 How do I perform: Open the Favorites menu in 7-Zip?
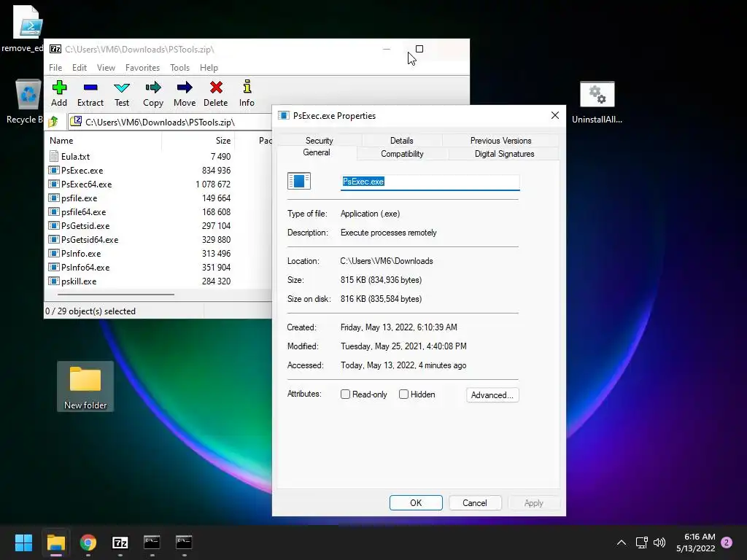pyautogui.click(x=142, y=68)
